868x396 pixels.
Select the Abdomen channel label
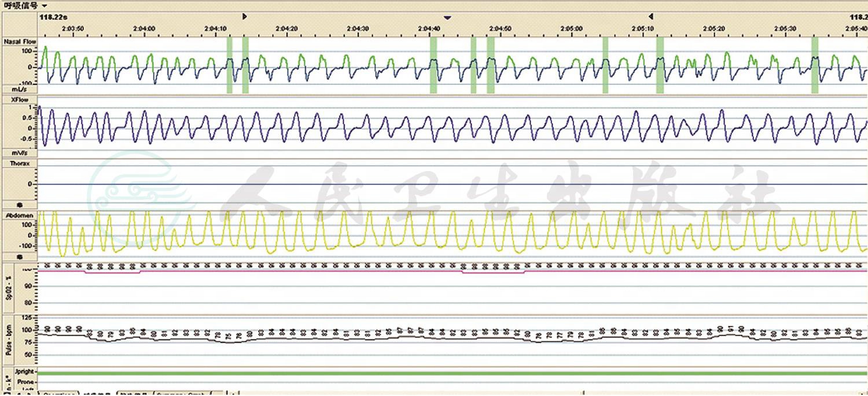click(20, 215)
